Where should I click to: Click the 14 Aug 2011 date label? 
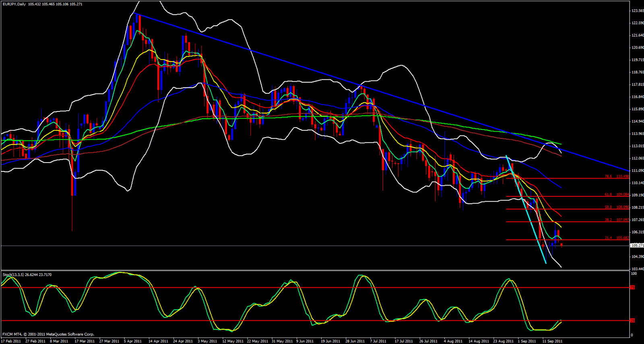479,341
